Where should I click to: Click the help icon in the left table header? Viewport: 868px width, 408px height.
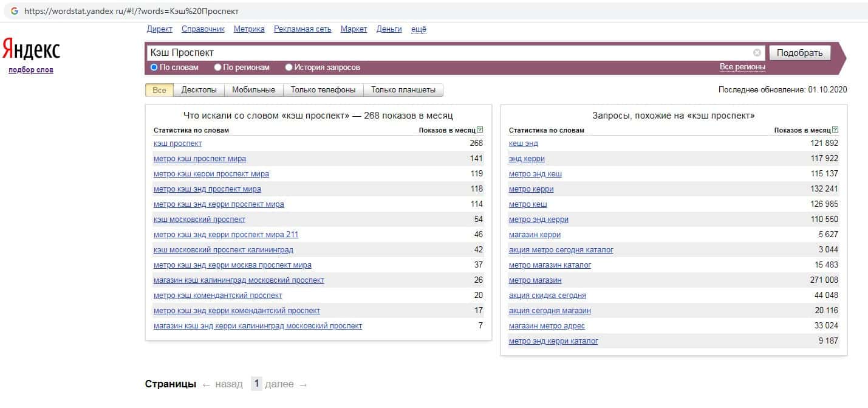(480, 130)
